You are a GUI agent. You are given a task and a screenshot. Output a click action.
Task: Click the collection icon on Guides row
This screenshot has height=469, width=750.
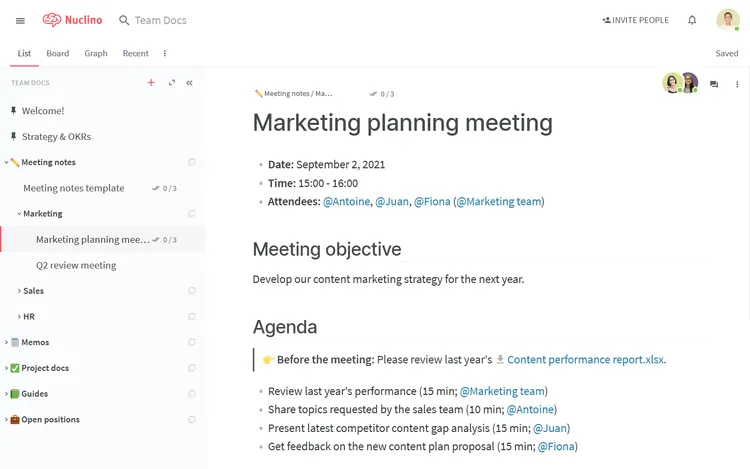point(192,394)
